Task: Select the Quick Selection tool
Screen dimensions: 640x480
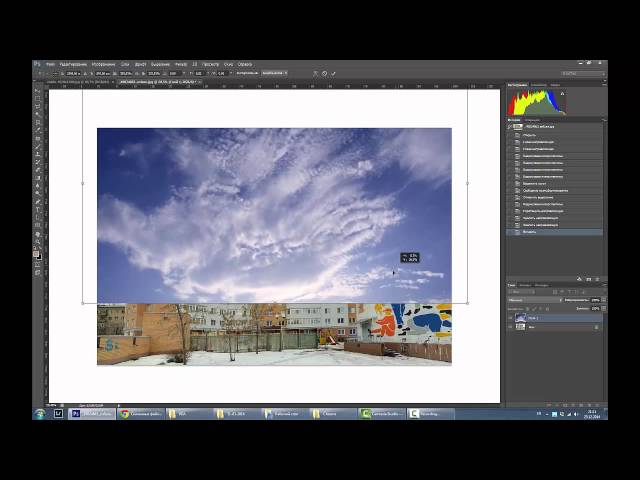Action: 38,114
